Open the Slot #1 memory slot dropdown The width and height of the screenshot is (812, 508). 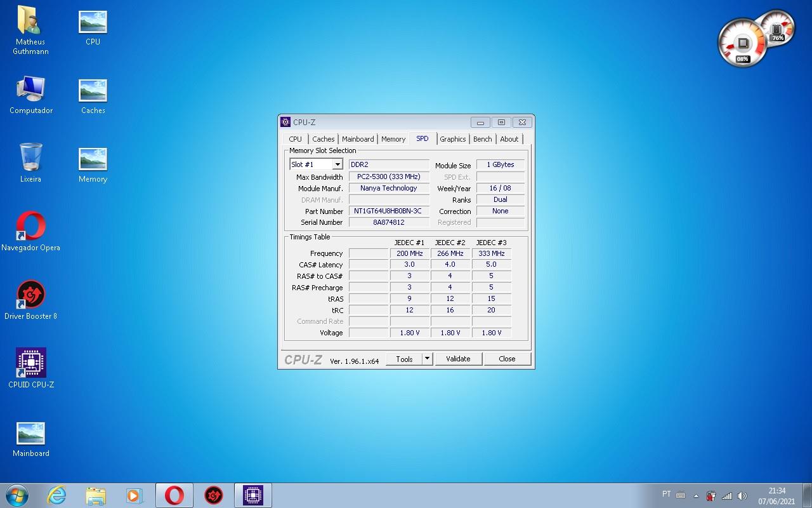(316, 164)
